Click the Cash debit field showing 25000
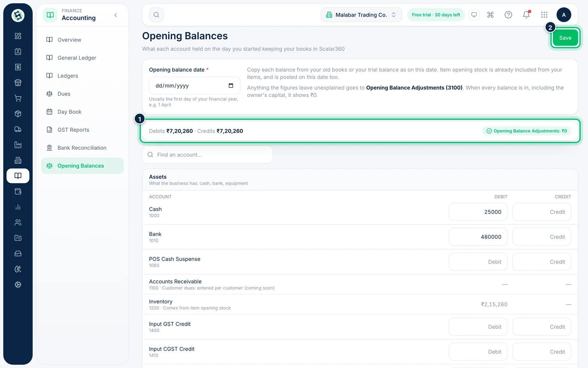Image resolution: width=588 pixels, height=368 pixels. pyautogui.click(x=478, y=212)
